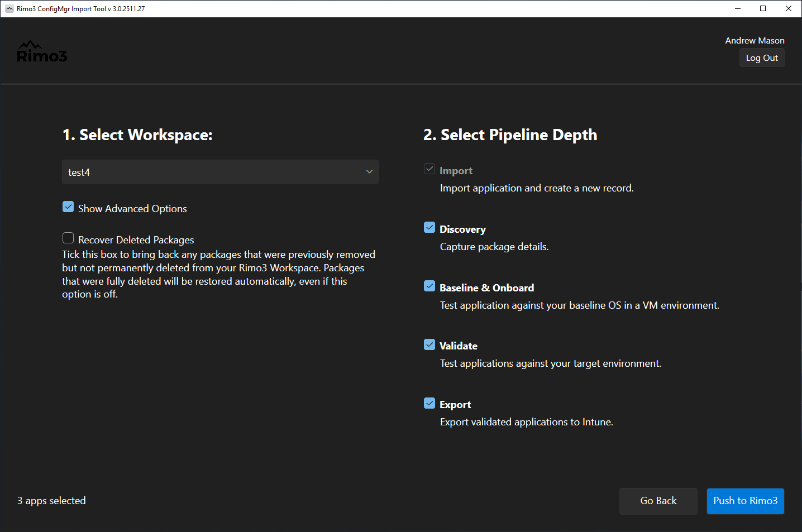Enable Recover Deleted Packages checkbox

tap(68, 238)
